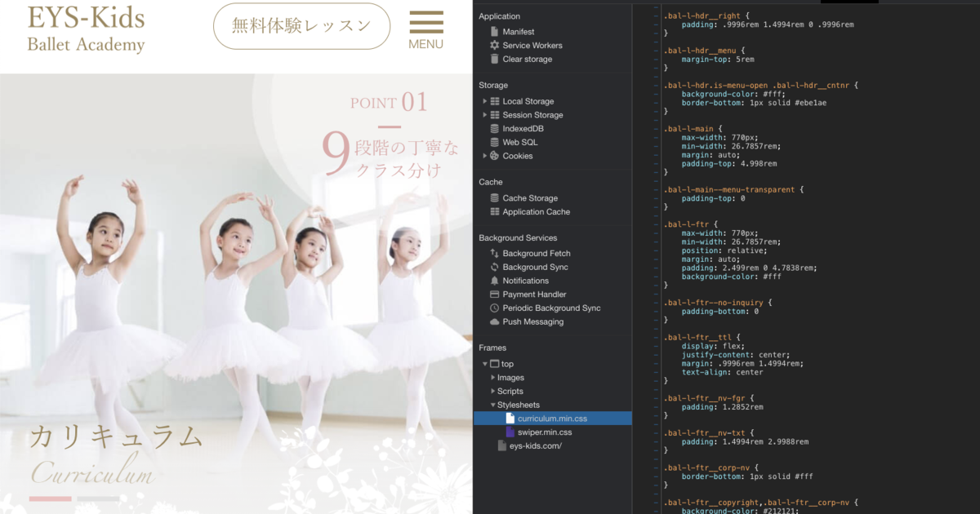This screenshot has width=980, height=514.
Task: Click the Stylesheets label in Frames tree
Action: coord(519,405)
